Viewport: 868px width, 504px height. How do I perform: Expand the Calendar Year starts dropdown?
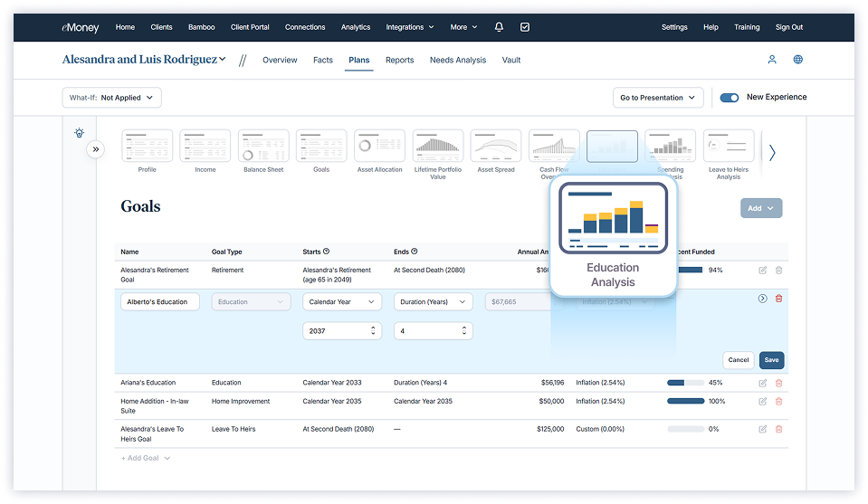(341, 302)
